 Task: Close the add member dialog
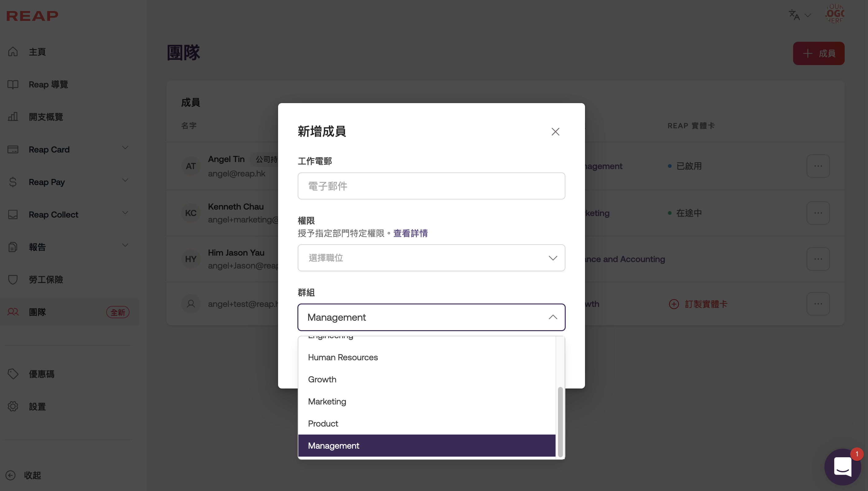click(555, 132)
